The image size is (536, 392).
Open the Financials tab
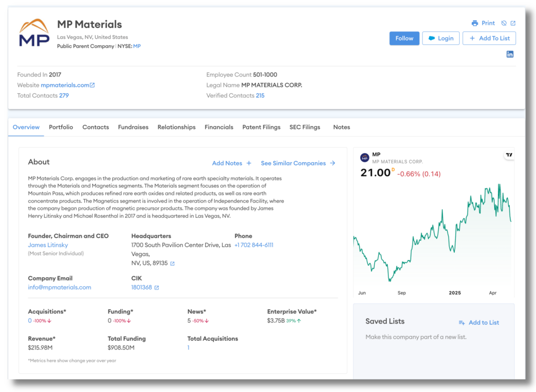(x=219, y=127)
